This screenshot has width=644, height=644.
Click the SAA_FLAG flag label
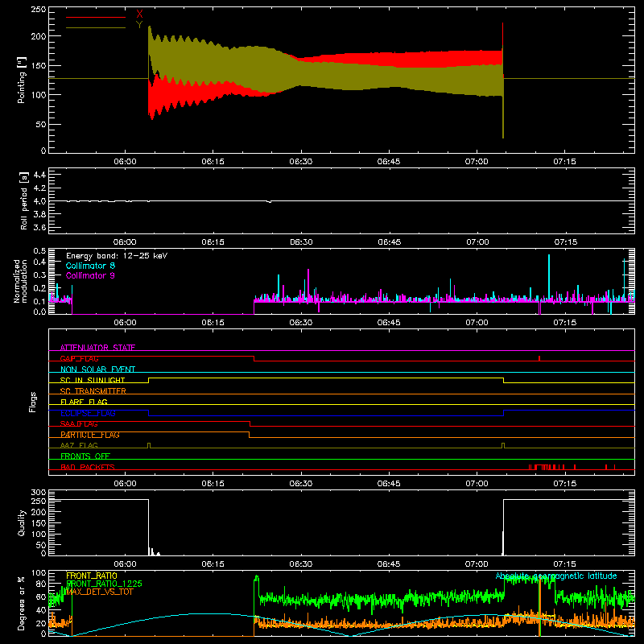(x=79, y=424)
